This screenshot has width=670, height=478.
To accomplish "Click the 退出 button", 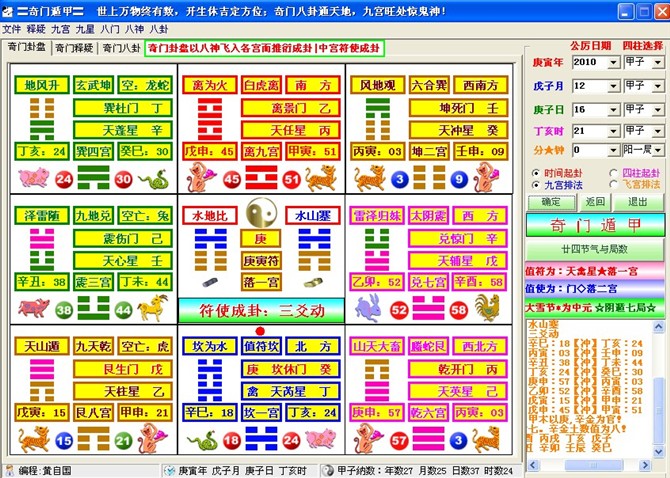I will coord(638,202).
